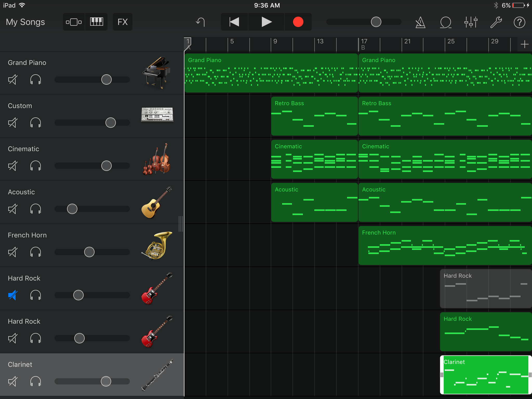Adjust the master volume slider

tap(376, 22)
